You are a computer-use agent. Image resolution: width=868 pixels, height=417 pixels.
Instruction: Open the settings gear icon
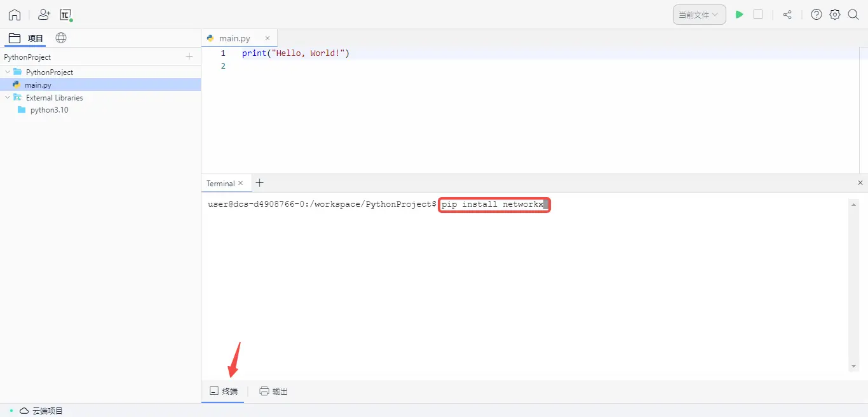pos(835,15)
